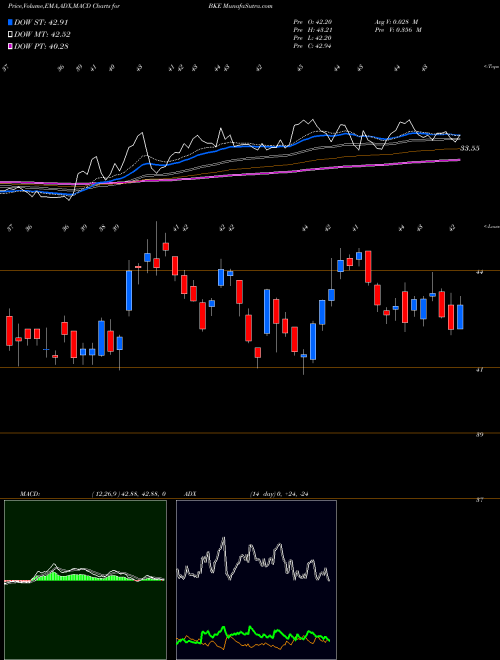The image size is (500, 660).
Task: Click the 39 price axis label
Action: tap(479, 434)
